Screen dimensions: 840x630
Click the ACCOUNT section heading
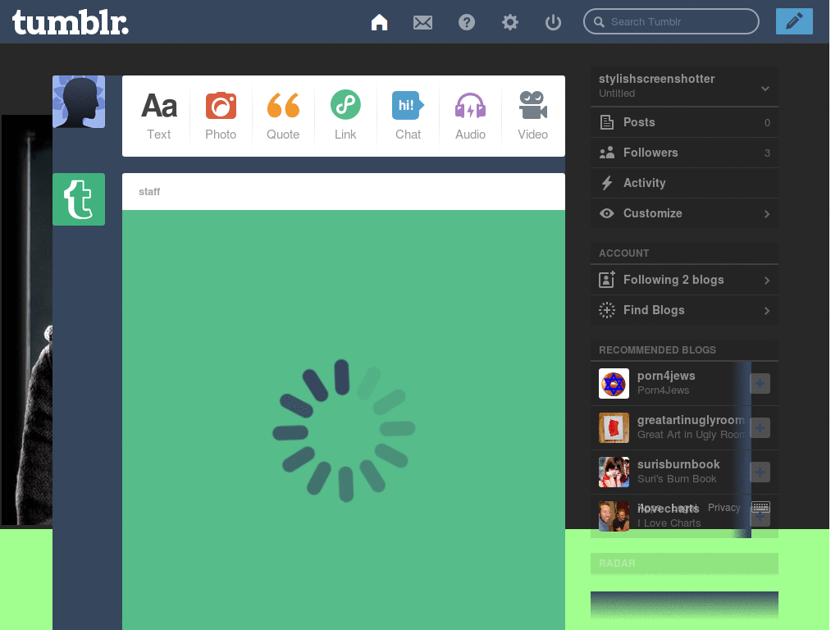pos(623,253)
